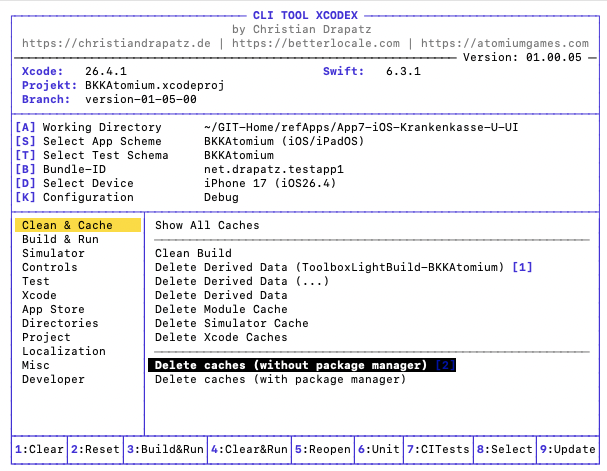607x471 pixels.
Task: Click the iPhone 17 (iOS26.4) device value
Action: (270, 183)
